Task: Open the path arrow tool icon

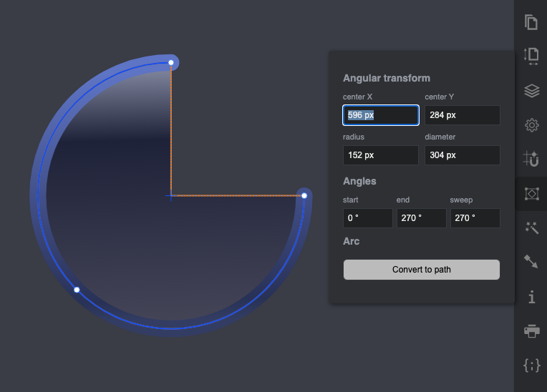Action: pos(531,262)
